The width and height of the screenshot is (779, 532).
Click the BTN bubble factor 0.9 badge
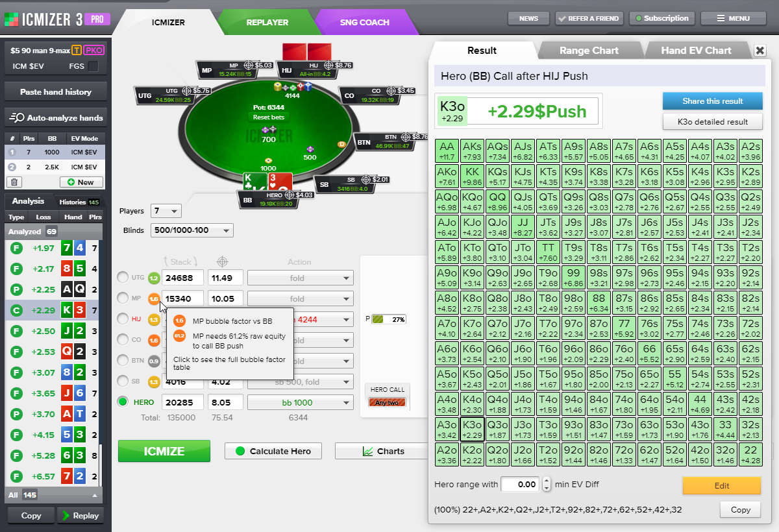pyautogui.click(x=154, y=361)
